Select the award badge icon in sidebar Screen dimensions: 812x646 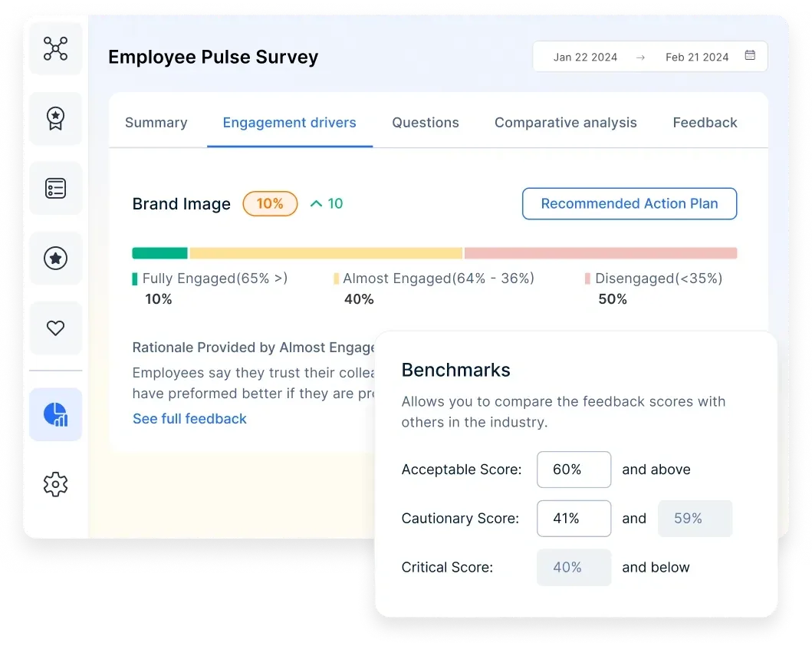(x=55, y=118)
